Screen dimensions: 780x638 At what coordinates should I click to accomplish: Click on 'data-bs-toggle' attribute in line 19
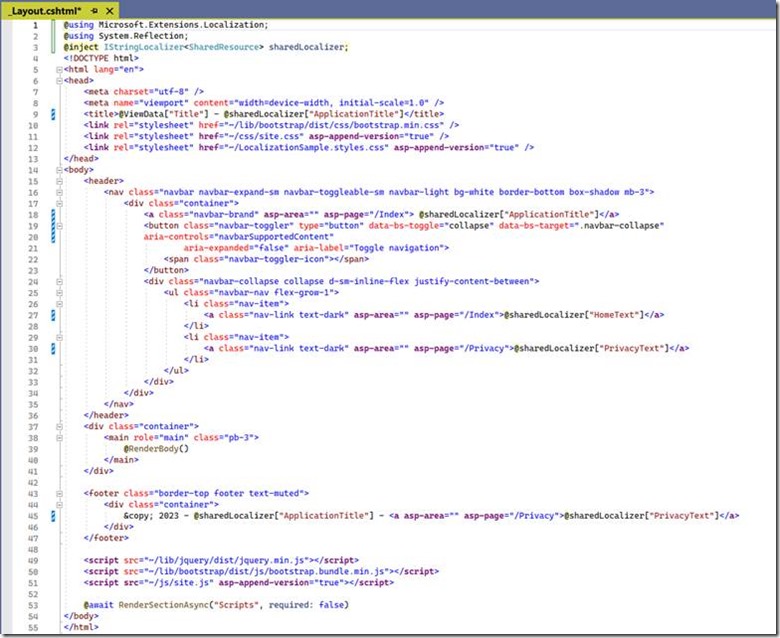tap(403, 226)
